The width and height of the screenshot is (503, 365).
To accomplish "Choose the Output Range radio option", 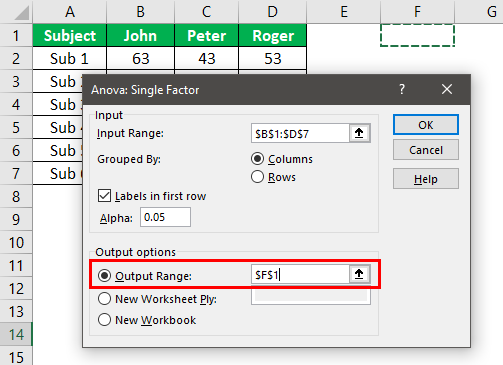I will 104,276.
